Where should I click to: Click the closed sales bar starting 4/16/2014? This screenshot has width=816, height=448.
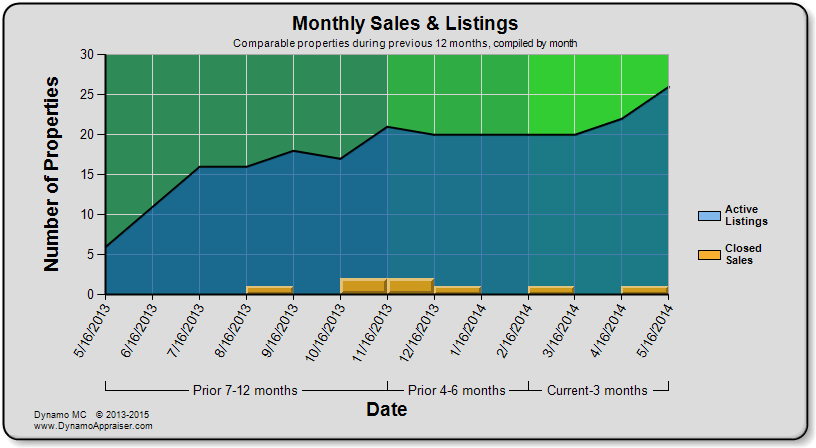[x=645, y=290]
